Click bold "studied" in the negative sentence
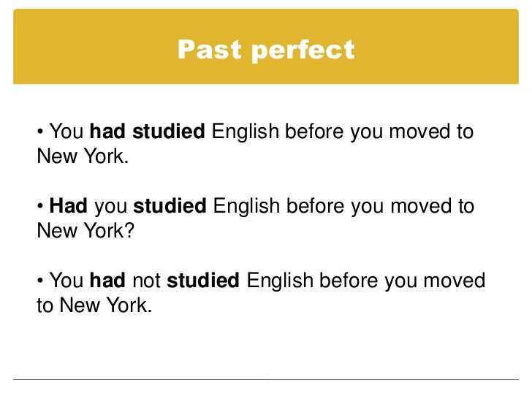The height and width of the screenshot is (399, 532). click(x=203, y=280)
